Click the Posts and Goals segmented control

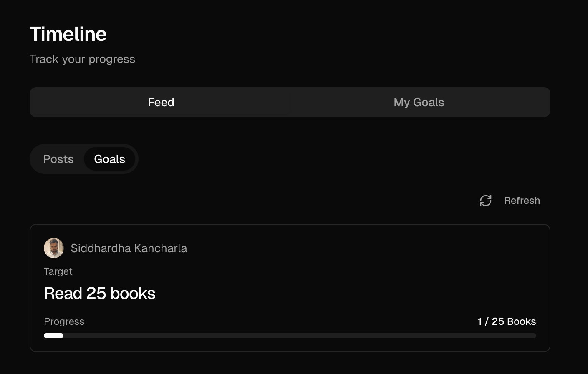[84, 159]
